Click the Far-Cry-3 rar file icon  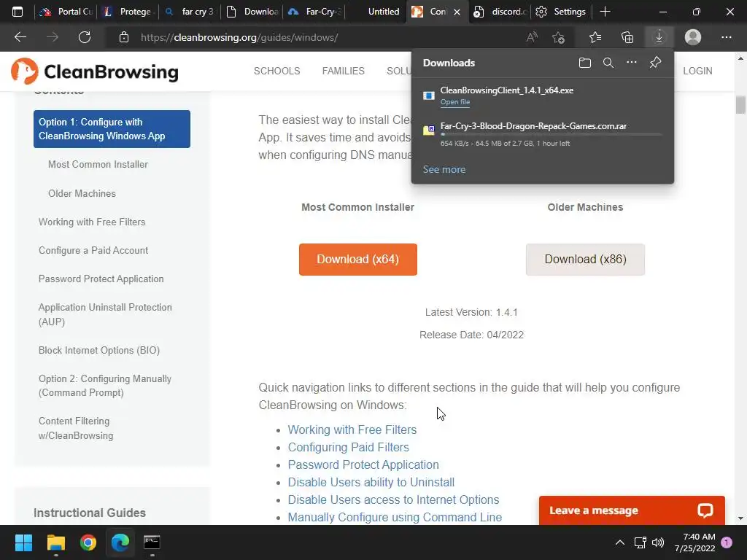click(429, 130)
